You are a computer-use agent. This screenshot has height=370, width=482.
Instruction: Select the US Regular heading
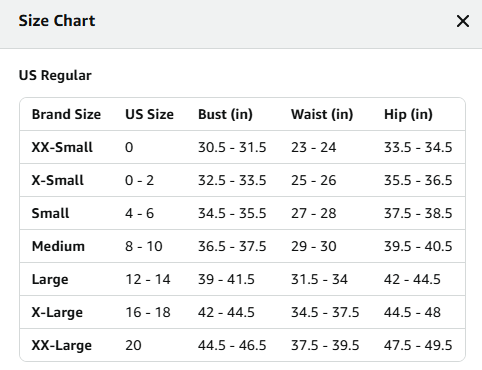point(55,75)
